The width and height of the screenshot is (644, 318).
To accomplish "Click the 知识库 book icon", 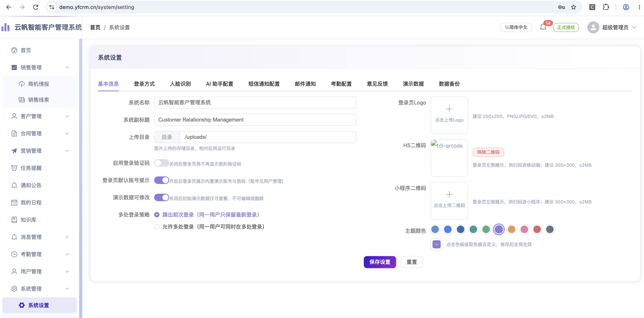I will (x=14, y=220).
